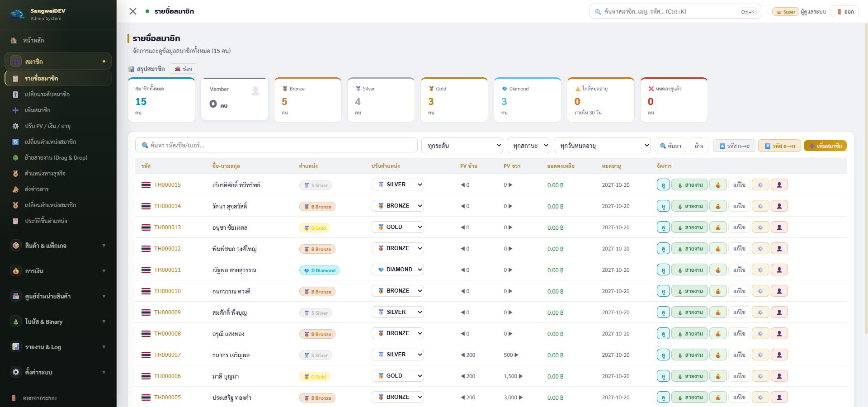Collapse the สมาชิก sidebar section

58,61
